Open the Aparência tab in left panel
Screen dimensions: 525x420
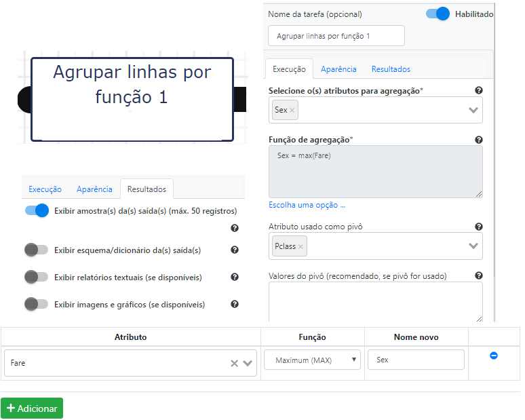pos(94,189)
